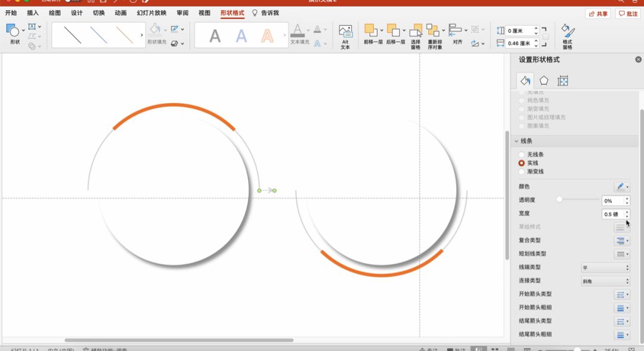The width and height of the screenshot is (644, 351).
Task: Apply the gray WordArt A style
Action: pyautogui.click(x=215, y=36)
